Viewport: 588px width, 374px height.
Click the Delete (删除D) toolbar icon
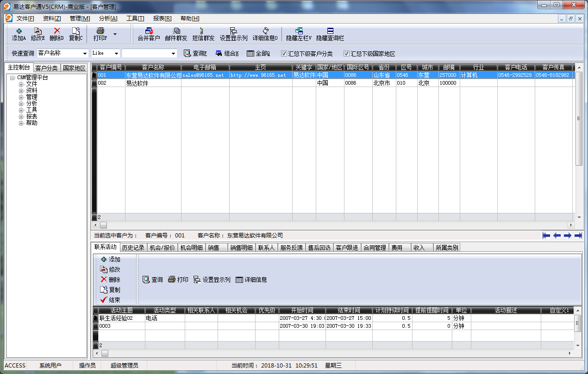coord(57,34)
